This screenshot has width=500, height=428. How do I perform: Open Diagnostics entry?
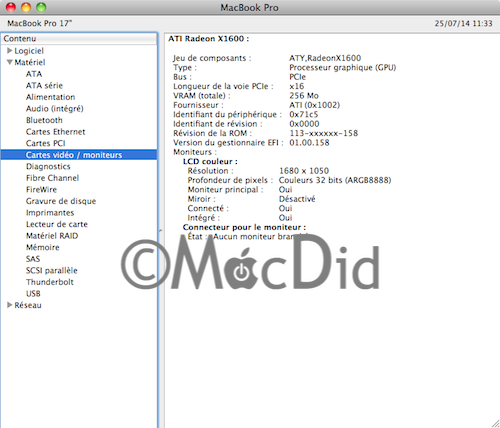[x=48, y=166]
